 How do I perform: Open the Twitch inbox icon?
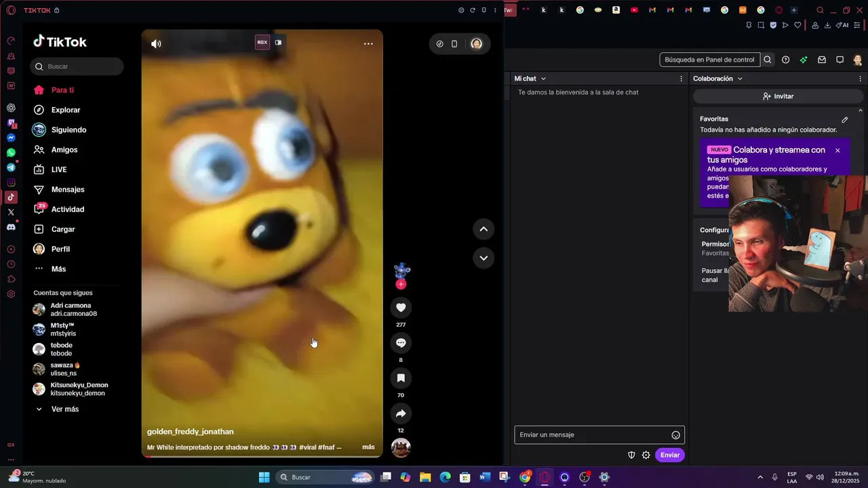coord(822,60)
